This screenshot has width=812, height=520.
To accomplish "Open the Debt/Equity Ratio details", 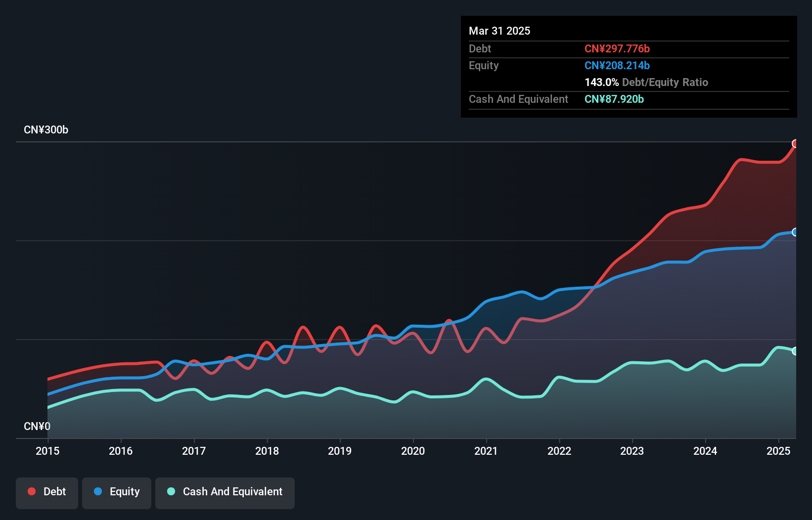I will tap(646, 82).
